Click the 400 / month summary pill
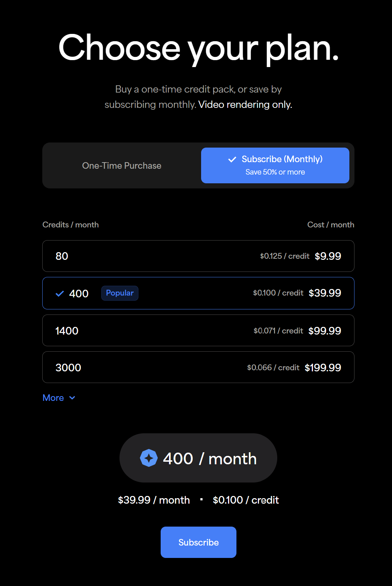This screenshot has width=392, height=586. 198,458
